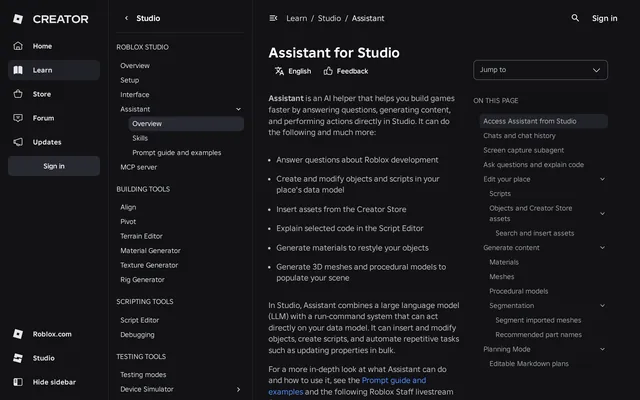Click the English language button
The height and width of the screenshot is (400, 640).
click(x=293, y=71)
